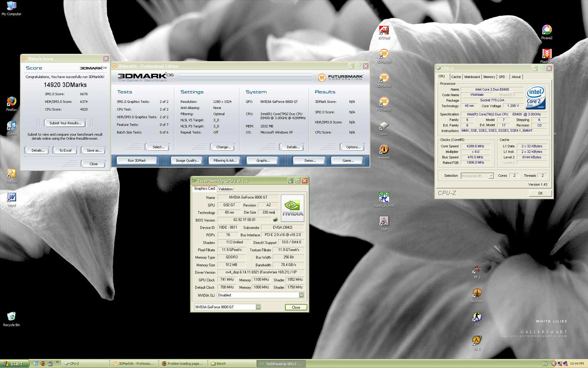
Task: Click Game button in 3DMark06
Action: pos(348,160)
